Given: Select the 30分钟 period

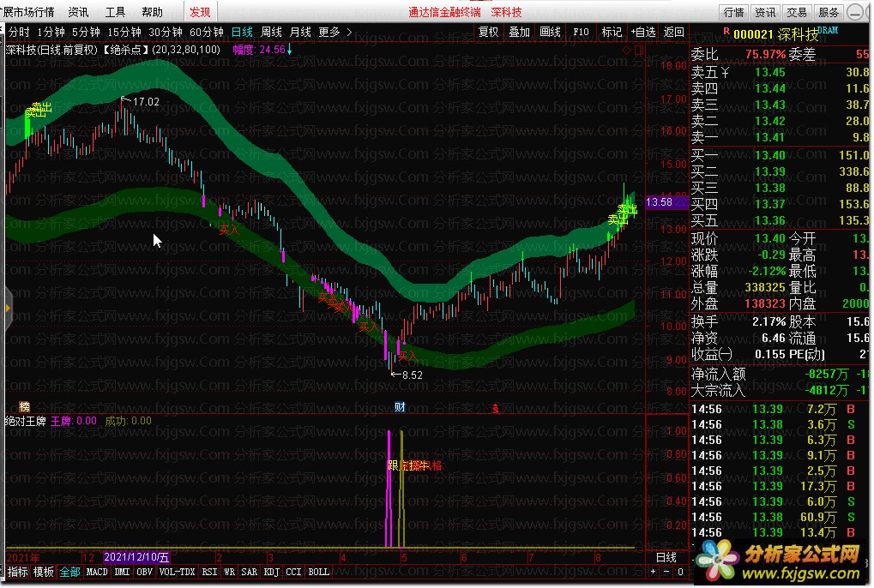Looking at the screenshot, I should [x=166, y=33].
